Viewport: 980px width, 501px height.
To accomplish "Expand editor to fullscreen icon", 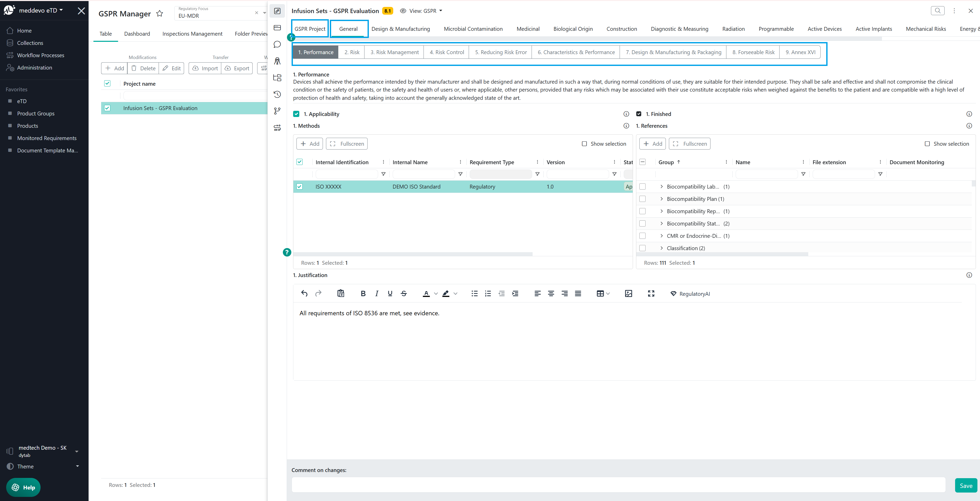I will (651, 293).
